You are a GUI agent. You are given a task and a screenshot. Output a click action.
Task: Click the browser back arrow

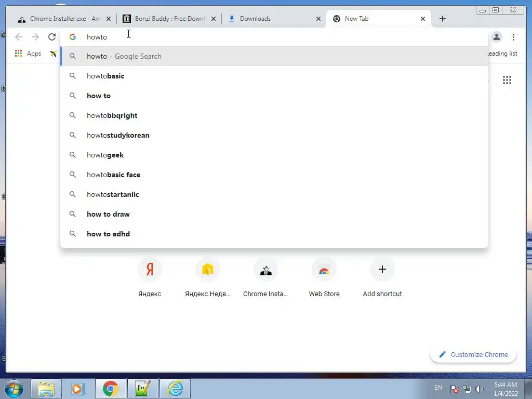click(19, 37)
